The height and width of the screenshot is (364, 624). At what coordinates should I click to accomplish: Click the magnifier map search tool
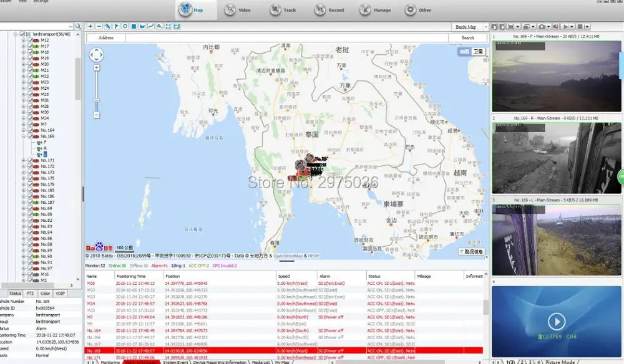160,26
